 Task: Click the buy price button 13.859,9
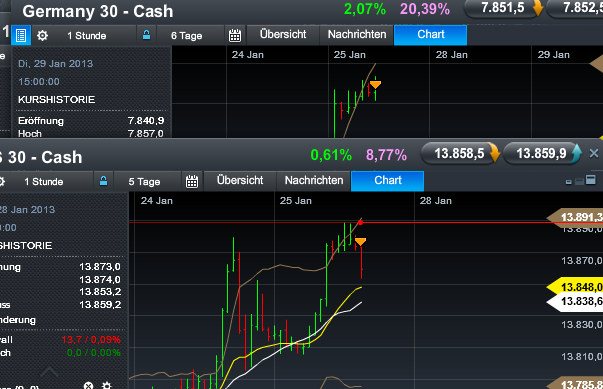(x=542, y=154)
